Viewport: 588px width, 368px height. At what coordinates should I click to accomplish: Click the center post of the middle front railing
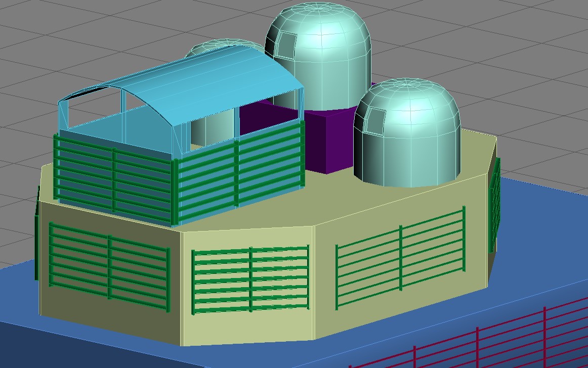pos(250,279)
